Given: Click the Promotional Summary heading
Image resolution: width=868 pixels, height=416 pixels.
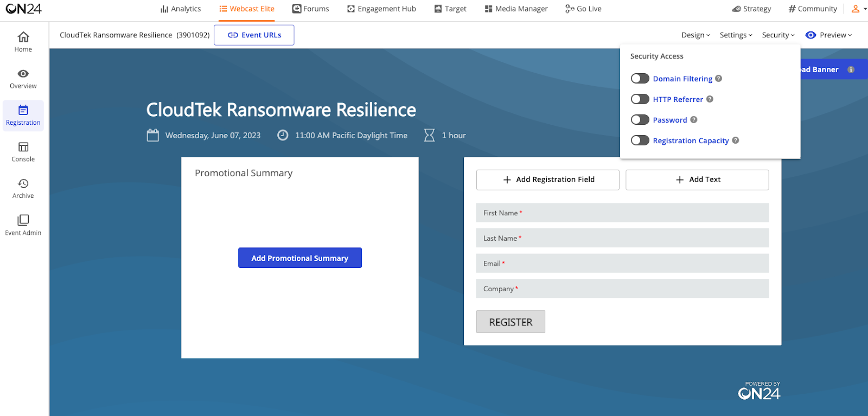Looking at the screenshot, I should [x=244, y=173].
